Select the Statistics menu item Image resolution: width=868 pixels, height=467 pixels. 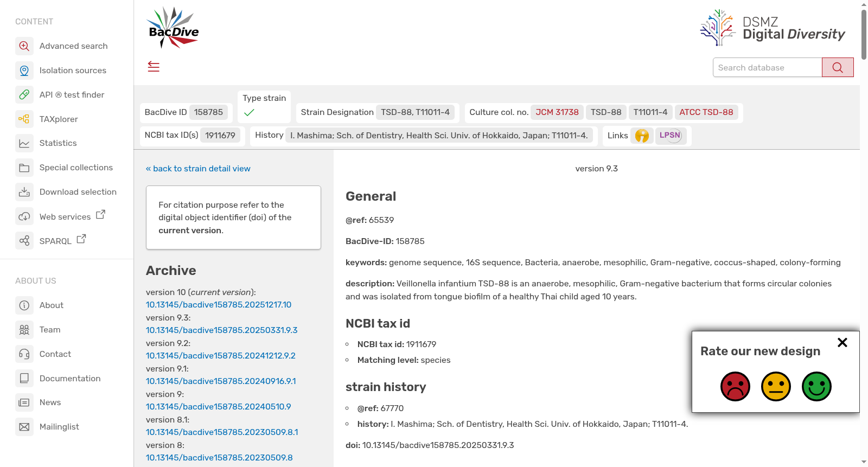pyautogui.click(x=58, y=143)
